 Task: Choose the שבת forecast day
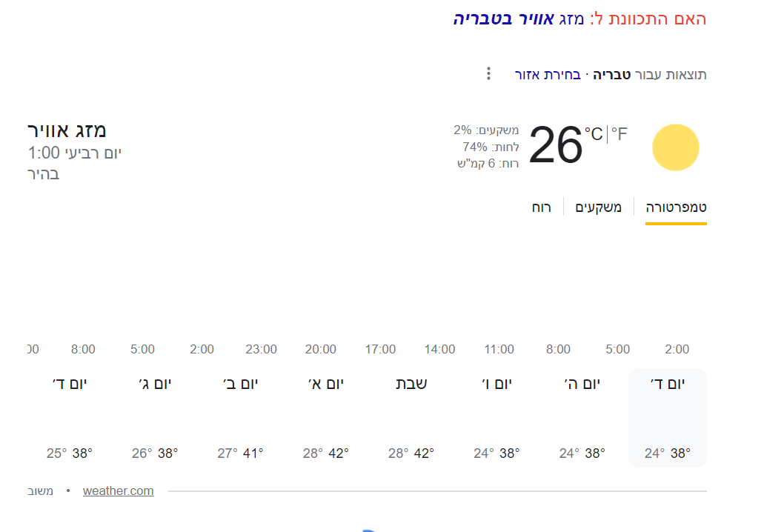(x=411, y=417)
